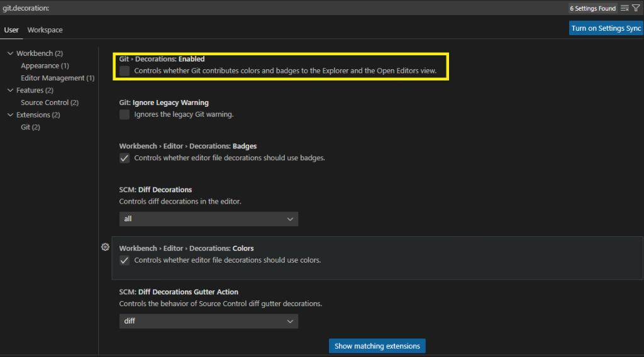The height and width of the screenshot is (357, 644).
Task: Select Appearance (1) in settings tree
Action: tap(45, 65)
